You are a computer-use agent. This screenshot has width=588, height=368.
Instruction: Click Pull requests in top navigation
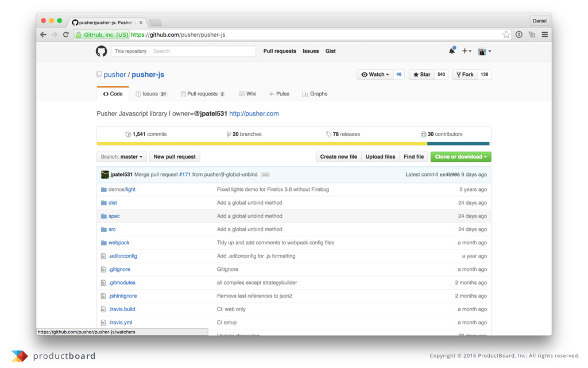[280, 51]
